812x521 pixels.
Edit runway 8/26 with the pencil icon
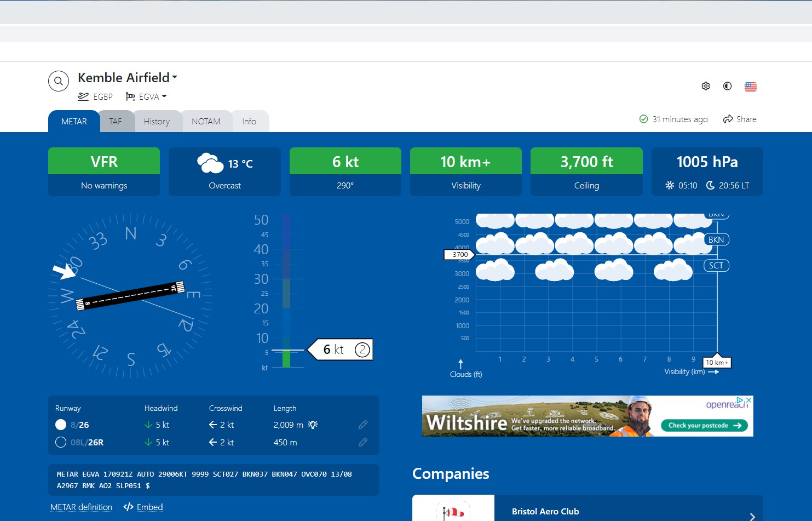click(363, 425)
